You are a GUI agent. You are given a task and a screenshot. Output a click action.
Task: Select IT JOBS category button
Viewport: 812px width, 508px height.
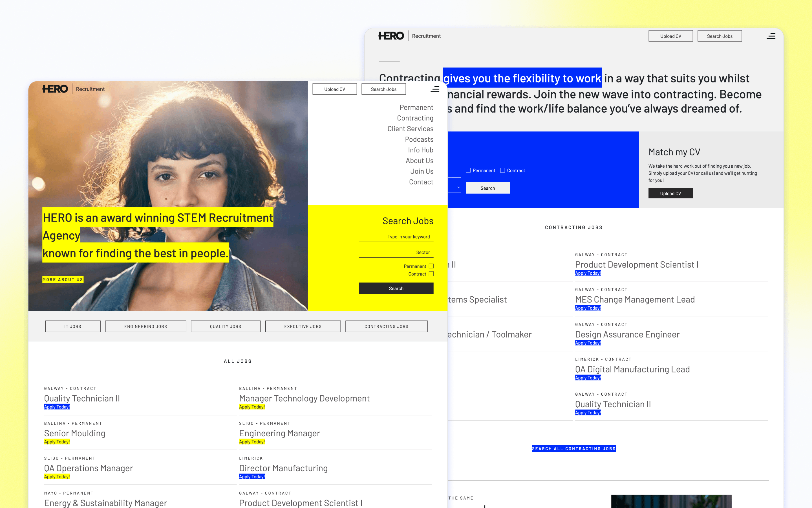[73, 326]
